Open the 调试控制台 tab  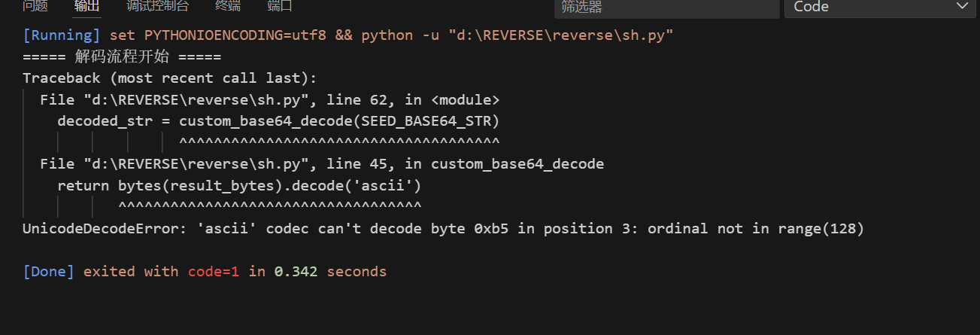(157, 6)
